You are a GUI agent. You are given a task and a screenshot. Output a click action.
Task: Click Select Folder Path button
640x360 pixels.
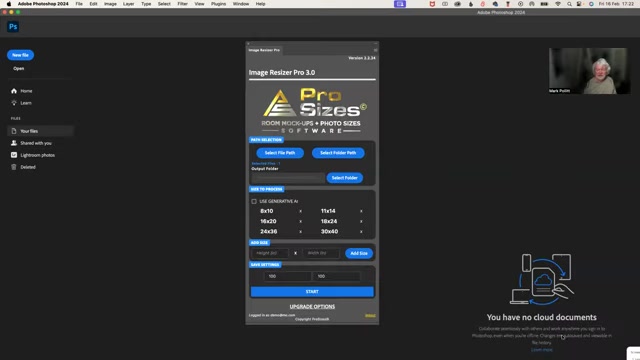pos(338,153)
